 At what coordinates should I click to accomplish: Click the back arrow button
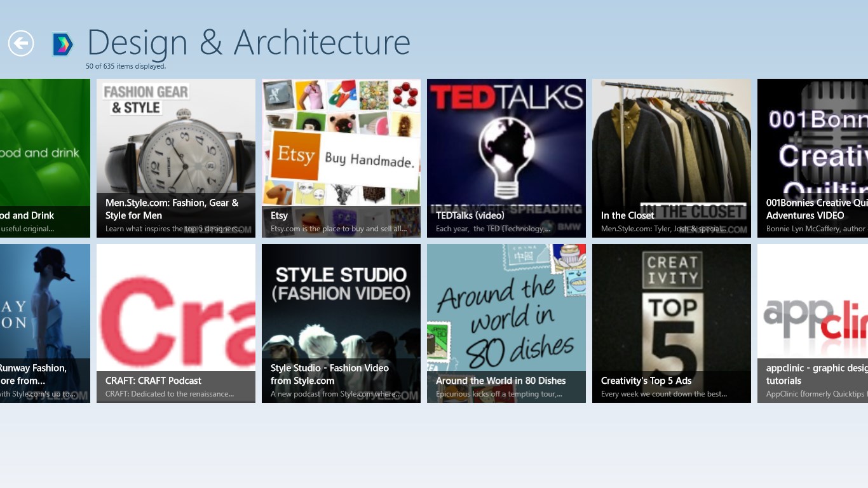click(21, 43)
